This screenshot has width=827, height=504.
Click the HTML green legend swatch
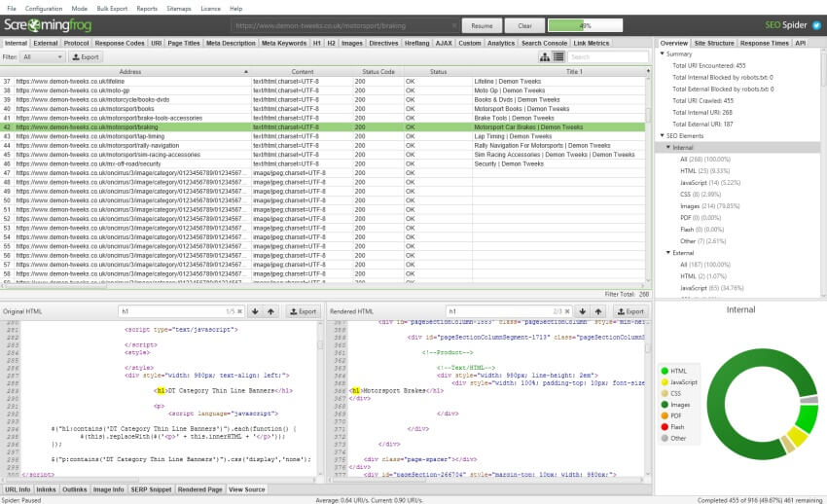[x=665, y=371]
